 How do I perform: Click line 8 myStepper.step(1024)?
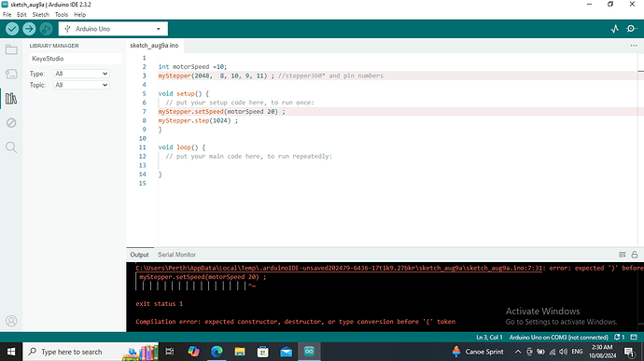tap(198, 120)
